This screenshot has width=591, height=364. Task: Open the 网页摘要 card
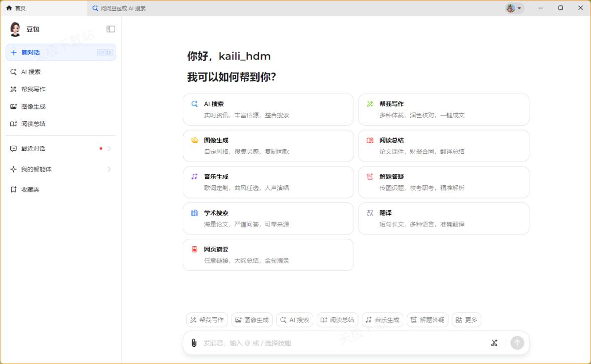pyautogui.click(x=268, y=255)
